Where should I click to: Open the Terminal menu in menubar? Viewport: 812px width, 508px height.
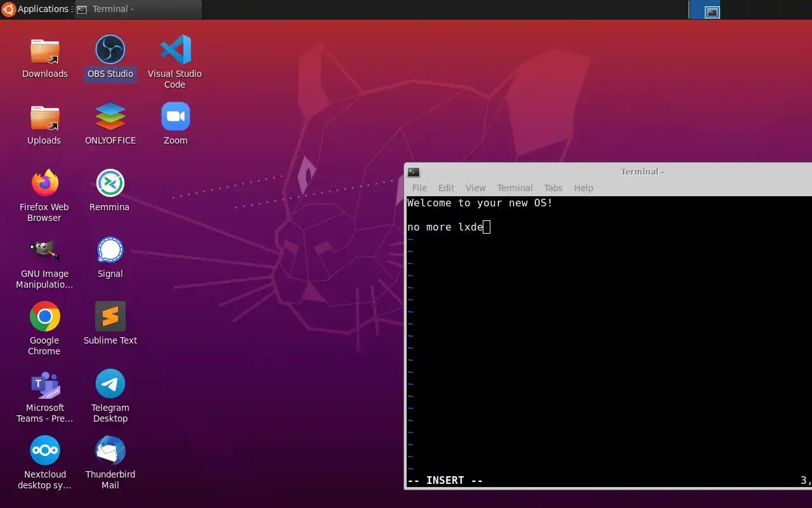pyautogui.click(x=514, y=188)
